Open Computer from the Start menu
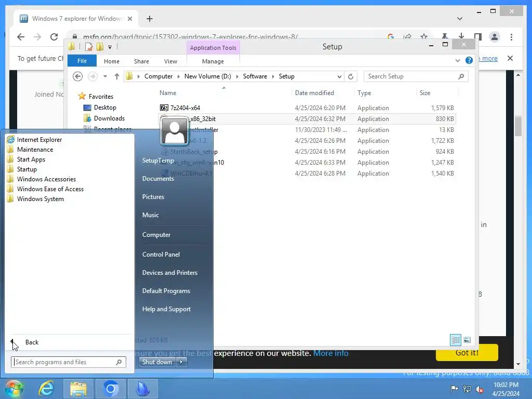 [156, 234]
